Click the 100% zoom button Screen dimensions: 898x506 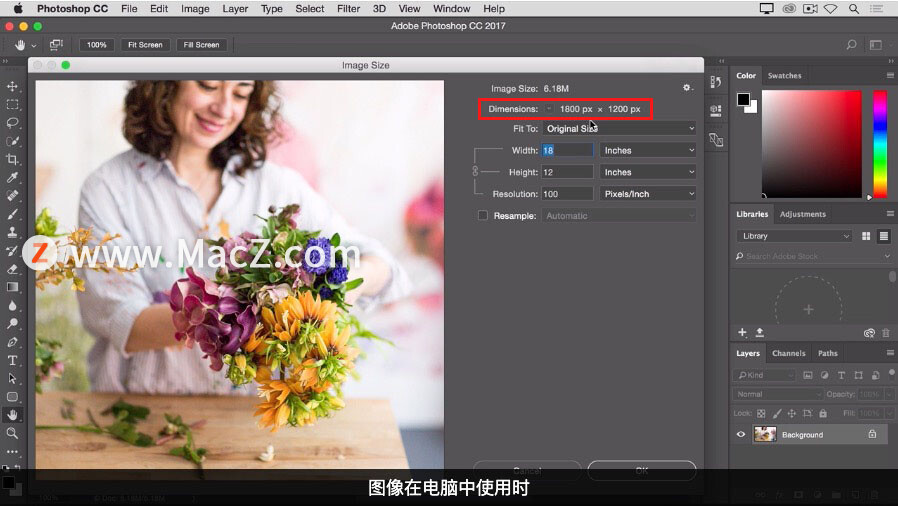click(x=97, y=45)
